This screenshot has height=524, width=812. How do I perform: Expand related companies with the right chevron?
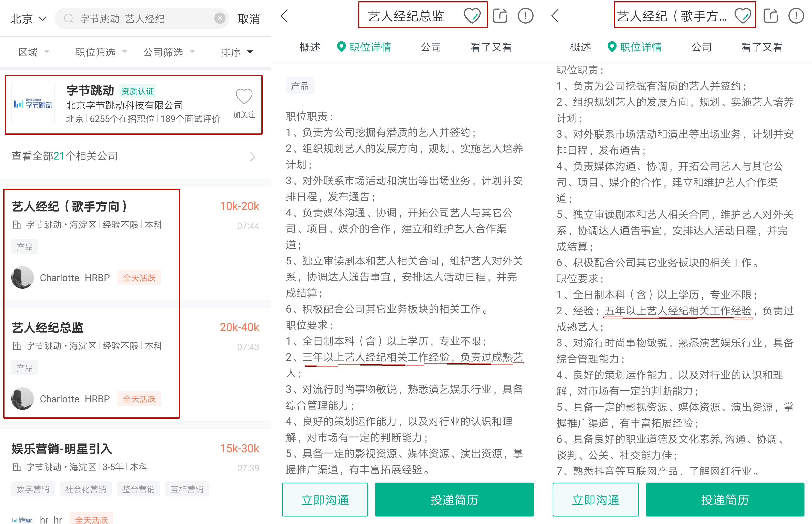[x=253, y=157]
